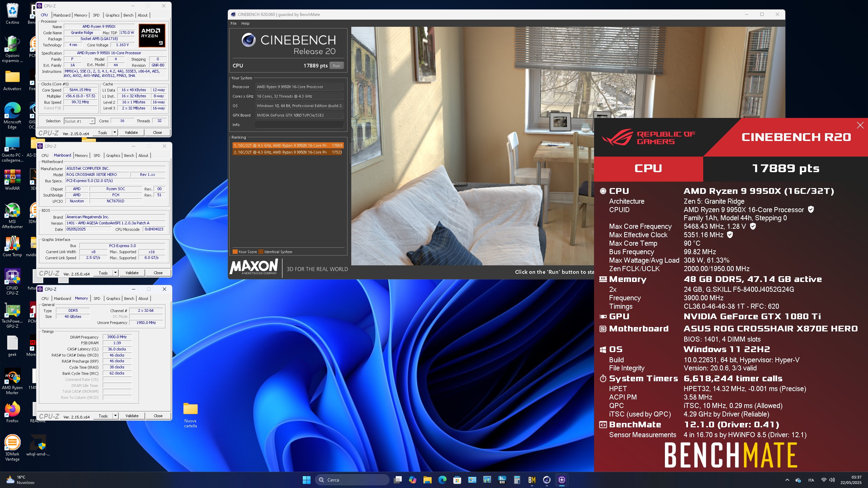
Task: Open Copilot from the taskbar
Action: [x=413, y=480]
